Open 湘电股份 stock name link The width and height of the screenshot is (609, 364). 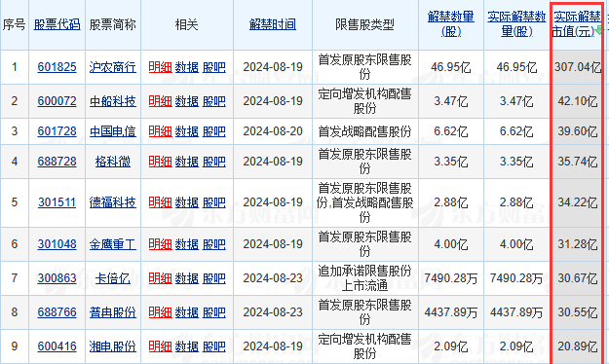[113, 346]
